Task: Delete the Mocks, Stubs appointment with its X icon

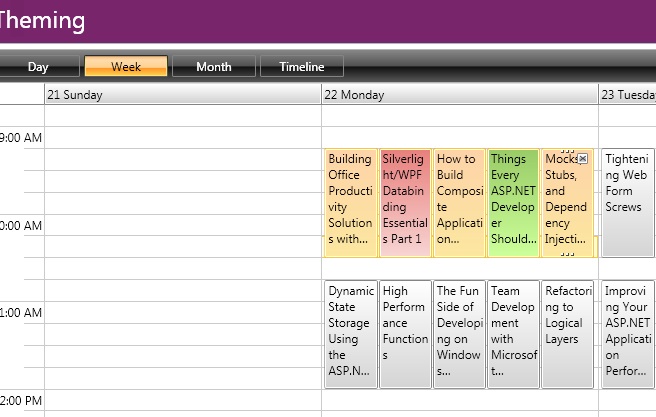Action: point(583,159)
